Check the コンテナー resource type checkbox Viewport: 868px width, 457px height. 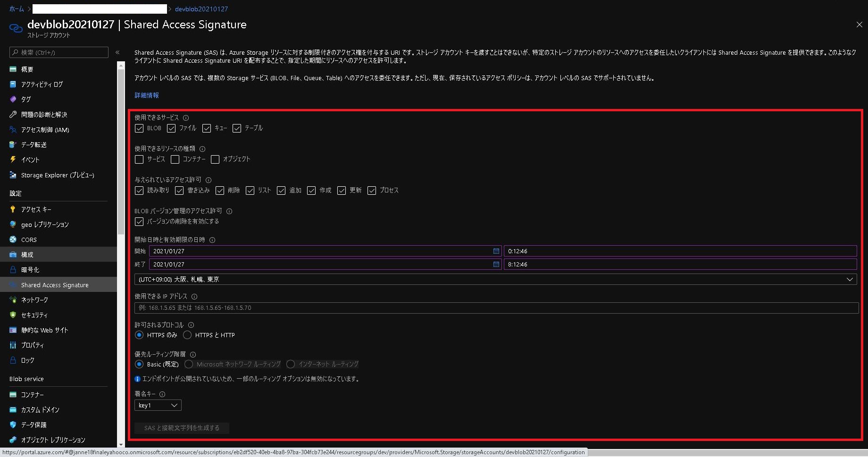coord(175,159)
